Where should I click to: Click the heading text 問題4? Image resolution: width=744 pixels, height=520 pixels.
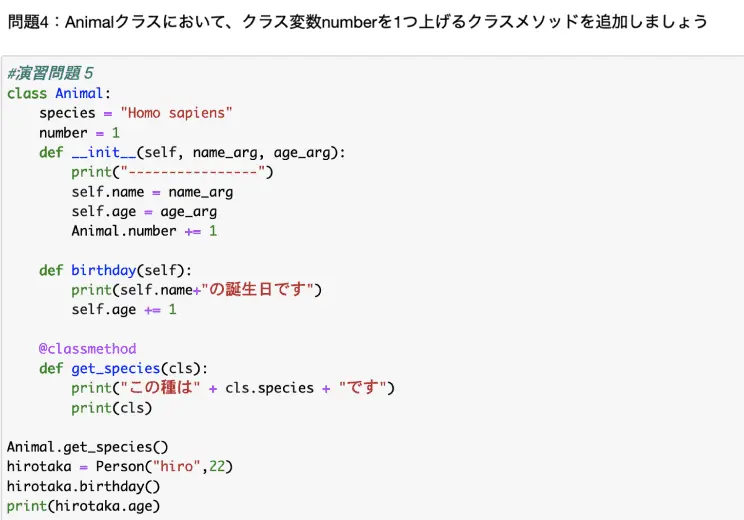click(28, 22)
